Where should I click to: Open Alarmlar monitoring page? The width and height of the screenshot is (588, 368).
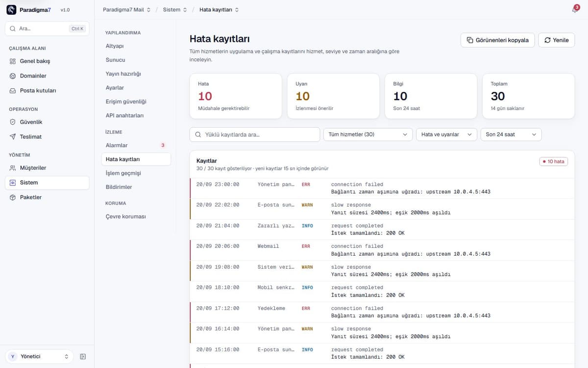coord(136,145)
